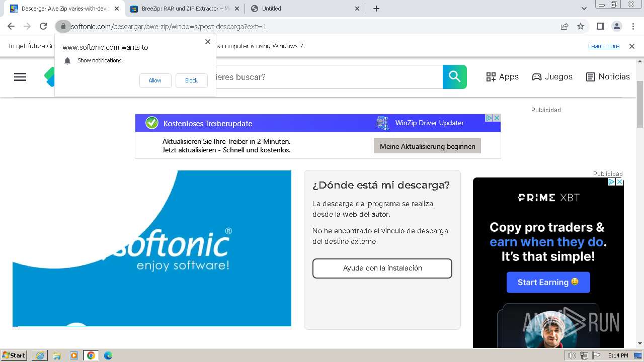Dismiss the Windows 7 info bar
The image size is (644, 362).
click(632, 46)
